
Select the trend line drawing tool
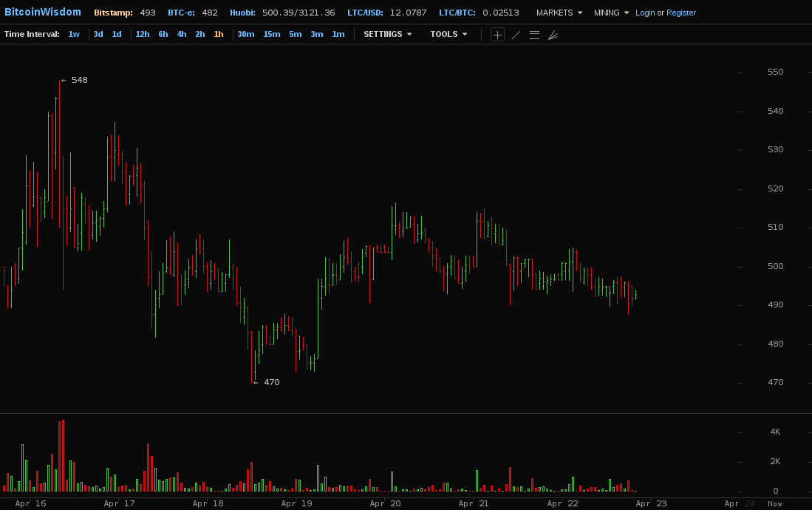coord(516,35)
